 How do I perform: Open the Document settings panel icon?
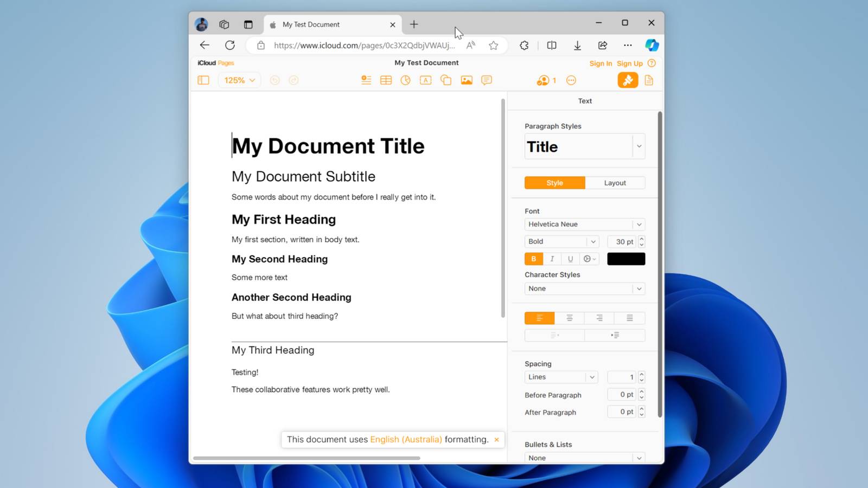[x=649, y=80]
